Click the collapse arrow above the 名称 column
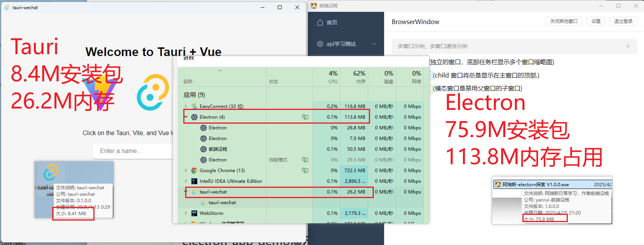The height and width of the screenshot is (245, 644). pos(220,71)
